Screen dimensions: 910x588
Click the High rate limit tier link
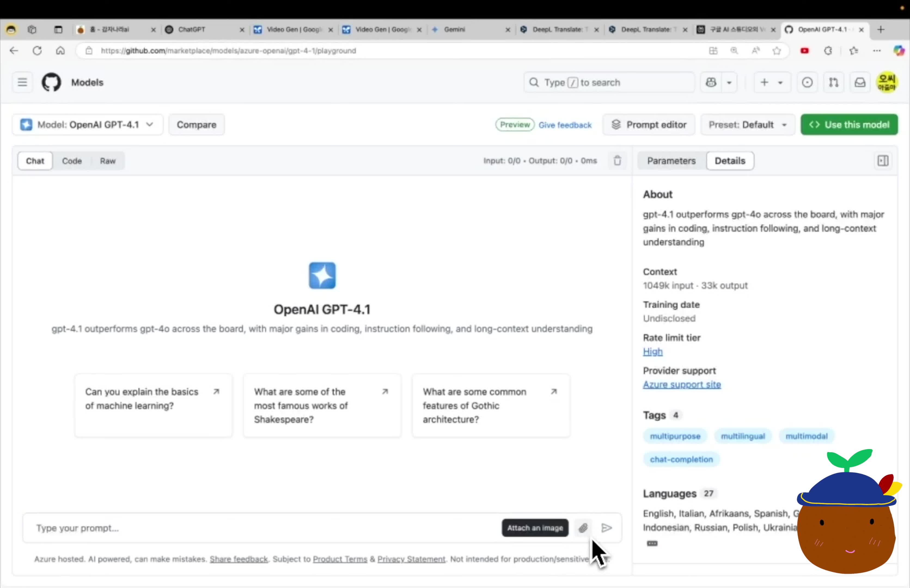pos(653,352)
